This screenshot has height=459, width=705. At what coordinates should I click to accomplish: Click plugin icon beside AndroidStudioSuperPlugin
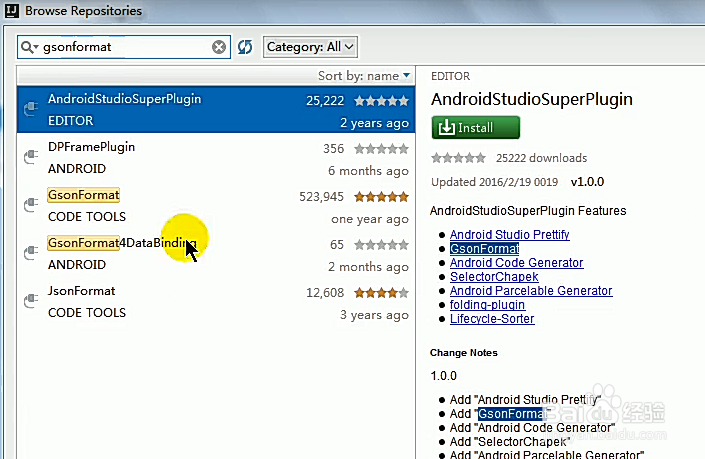(x=31, y=109)
